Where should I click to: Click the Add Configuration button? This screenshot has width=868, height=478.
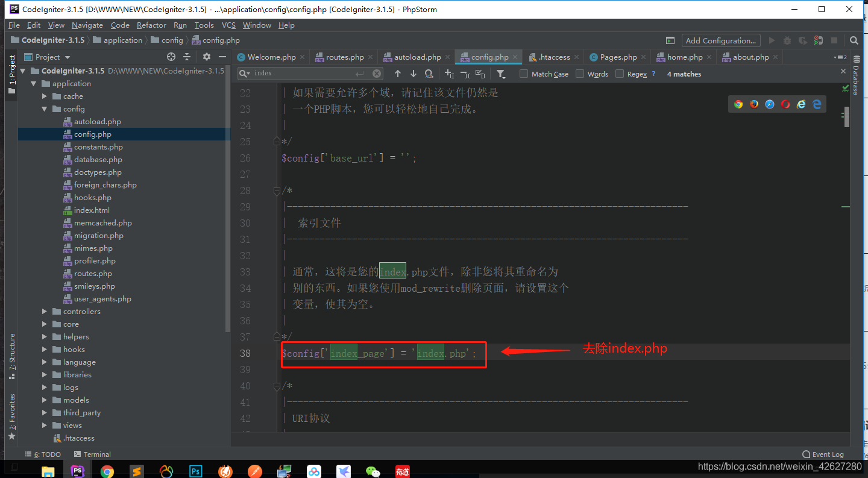[x=721, y=40]
